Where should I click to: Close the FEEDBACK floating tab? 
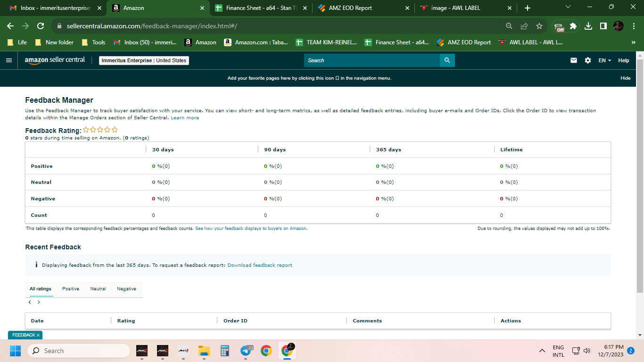coord(39,335)
